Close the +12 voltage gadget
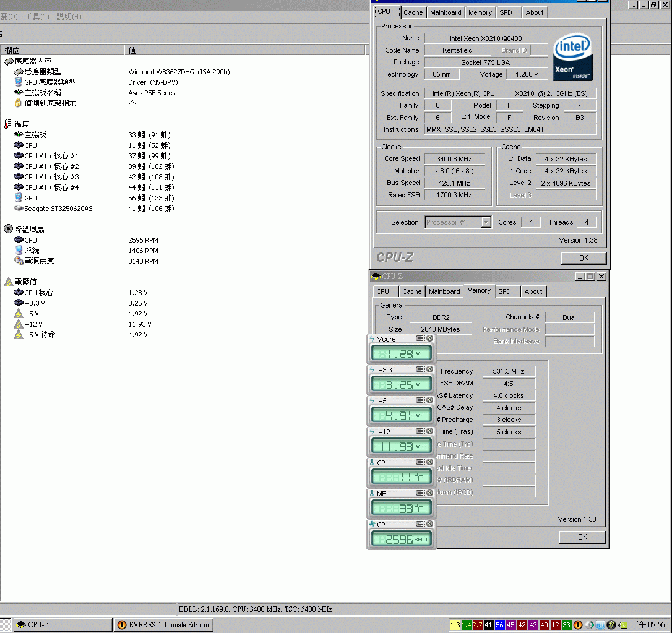Image resolution: width=672 pixels, height=633 pixels. tap(429, 431)
